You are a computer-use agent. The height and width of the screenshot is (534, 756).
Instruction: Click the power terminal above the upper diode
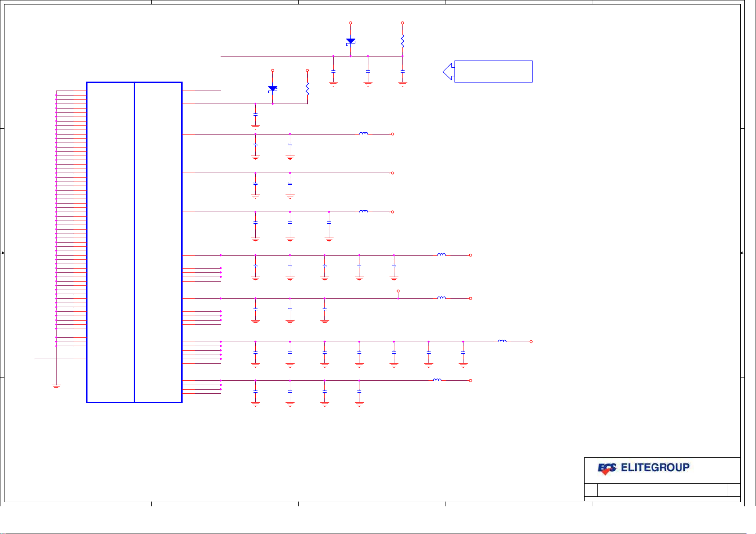pyautogui.click(x=350, y=22)
